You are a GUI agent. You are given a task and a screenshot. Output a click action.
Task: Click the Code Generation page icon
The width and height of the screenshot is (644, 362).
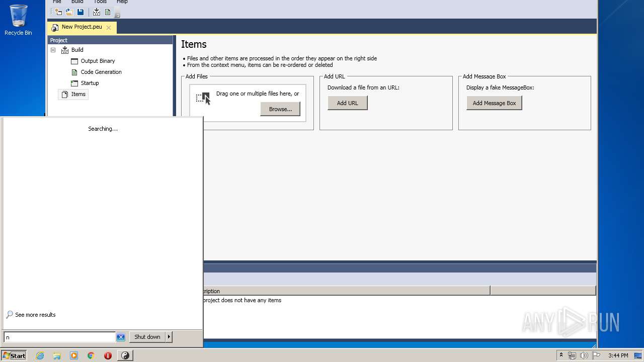click(x=74, y=72)
